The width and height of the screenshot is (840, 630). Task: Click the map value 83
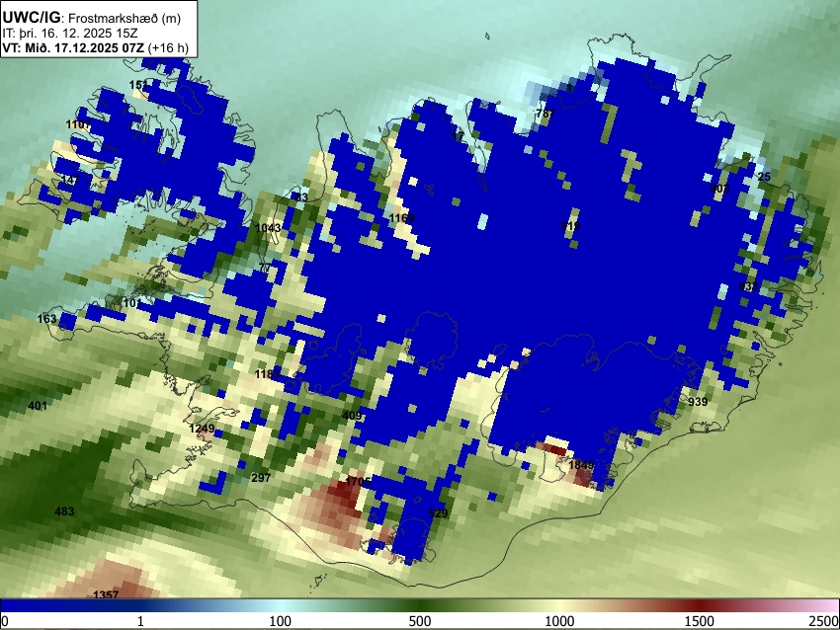(x=301, y=197)
